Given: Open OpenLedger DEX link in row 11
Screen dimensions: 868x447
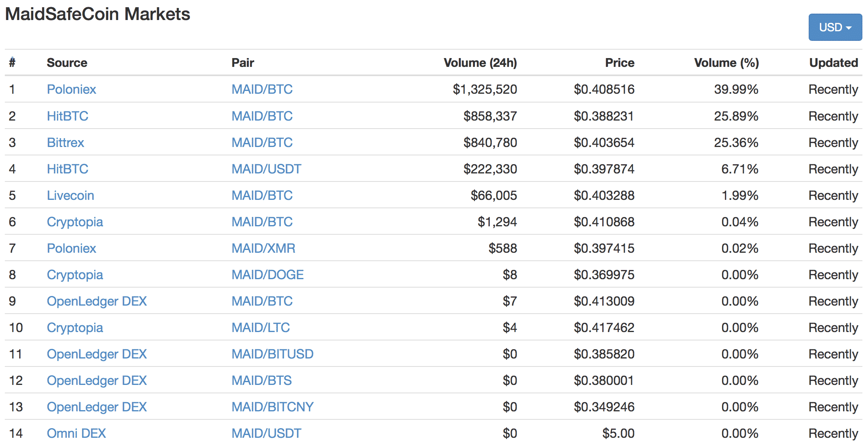Looking at the screenshot, I should tap(97, 354).
